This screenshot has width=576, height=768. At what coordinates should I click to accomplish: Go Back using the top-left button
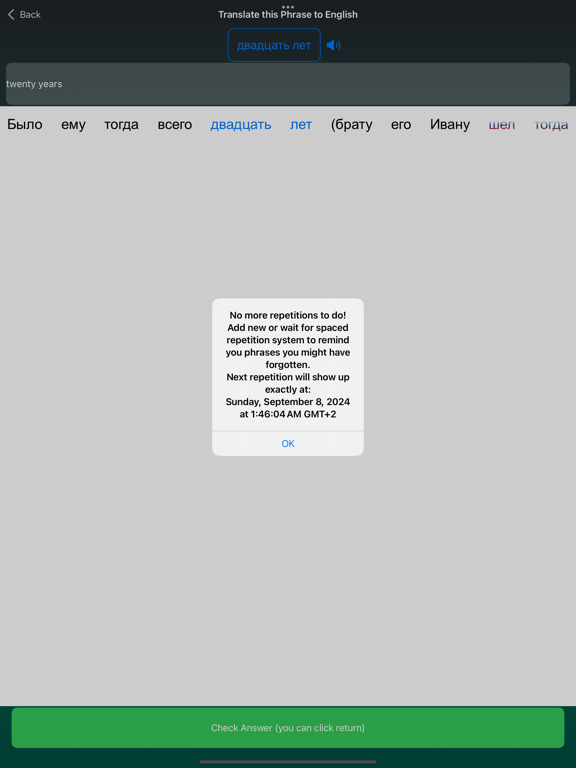(24, 15)
